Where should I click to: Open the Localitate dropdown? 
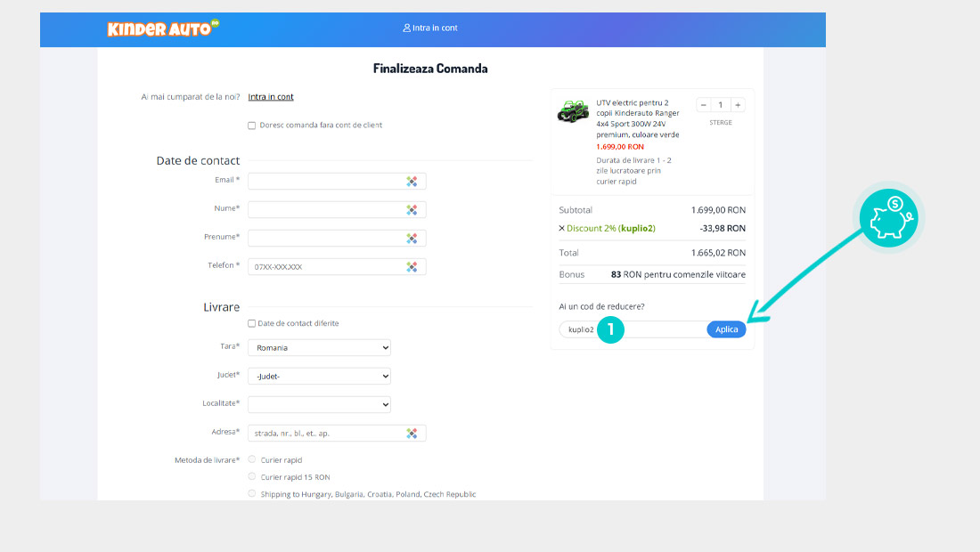[319, 405]
